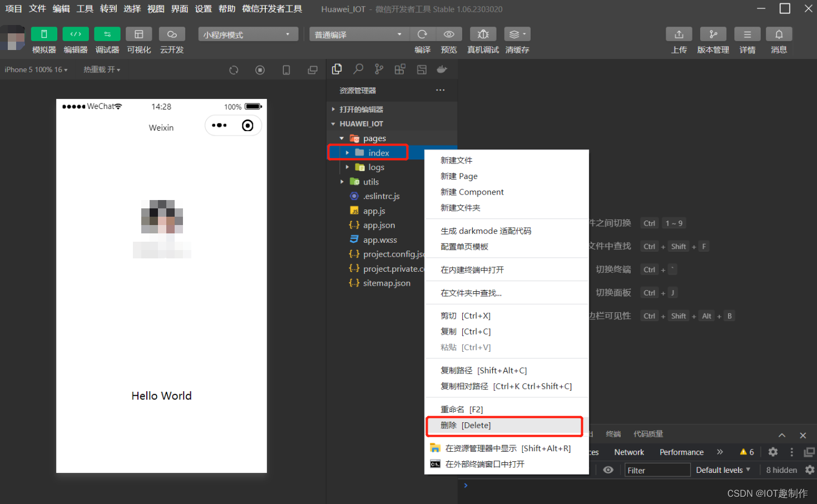Screen dimensions: 817x504
Task: Open app.json file in explorer
Action: point(379,225)
